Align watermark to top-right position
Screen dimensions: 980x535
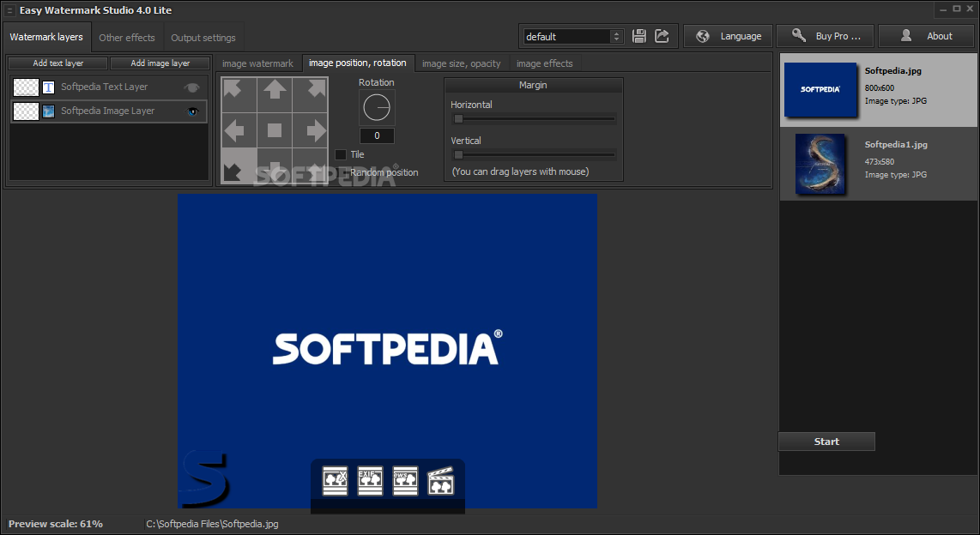(x=310, y=95)
